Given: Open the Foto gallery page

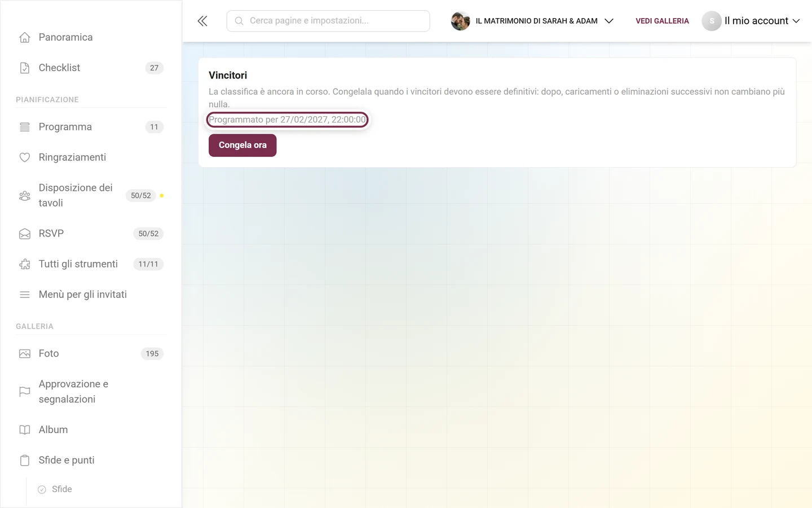Looking at the screenshot, I should coord(91,354).
